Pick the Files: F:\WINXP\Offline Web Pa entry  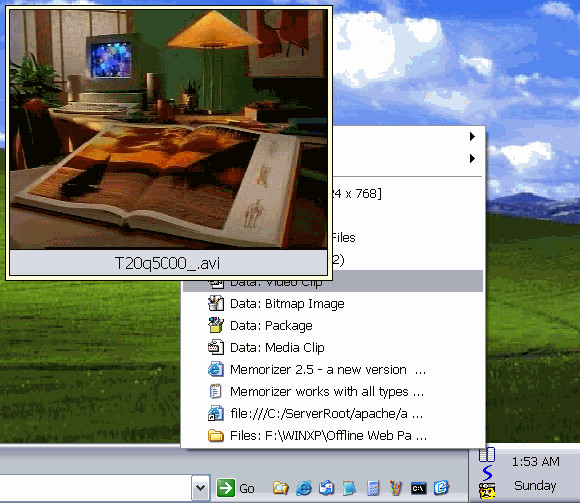click(333, 436)
